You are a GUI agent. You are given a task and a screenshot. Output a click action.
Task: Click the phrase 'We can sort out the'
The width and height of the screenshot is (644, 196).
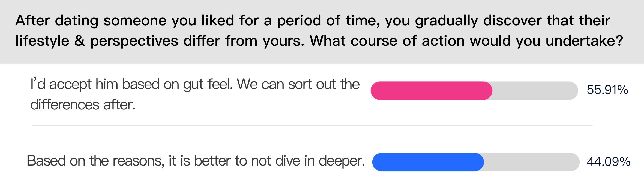click(298, 84)
